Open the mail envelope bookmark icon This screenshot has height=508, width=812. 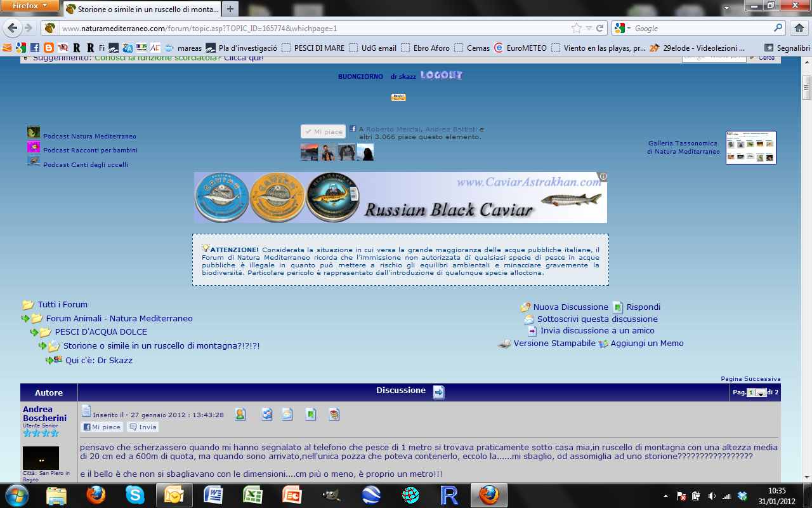coord(7,48)
